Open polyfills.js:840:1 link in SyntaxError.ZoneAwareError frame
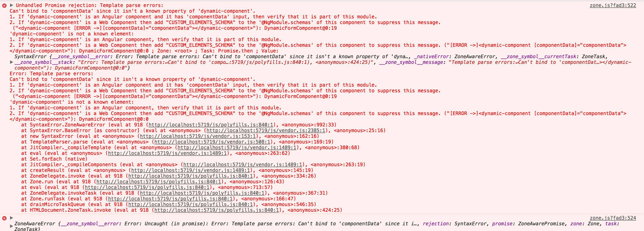Image resolution: width=644 pixels, height=231 pixels. click(211, 125)
